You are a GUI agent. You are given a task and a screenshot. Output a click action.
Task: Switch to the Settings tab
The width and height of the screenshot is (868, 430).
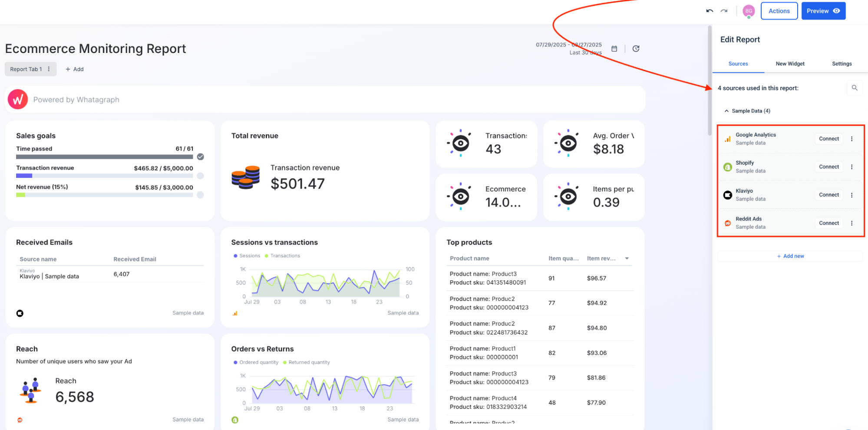(841, 63)
